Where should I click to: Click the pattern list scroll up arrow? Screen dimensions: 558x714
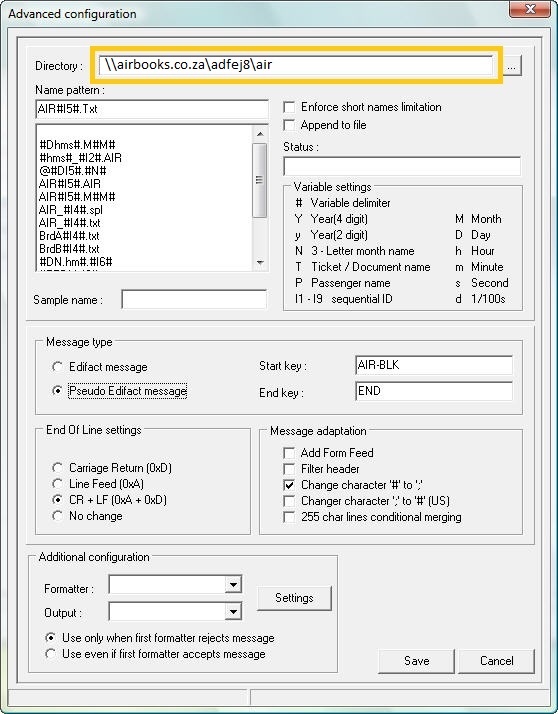tap(260, 134)
